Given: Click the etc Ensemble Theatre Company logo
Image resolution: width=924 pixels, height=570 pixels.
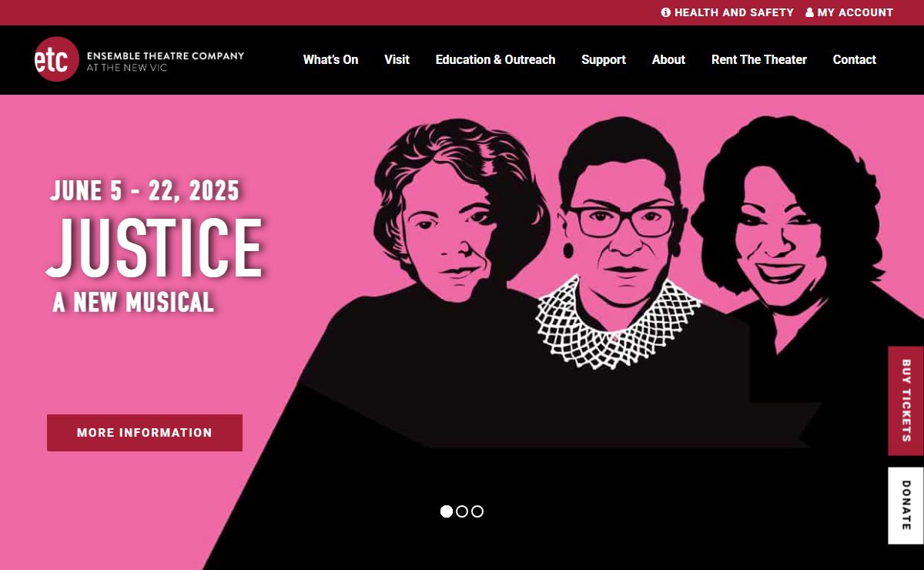Looking at the screenshot, I should tap(139, 59).
